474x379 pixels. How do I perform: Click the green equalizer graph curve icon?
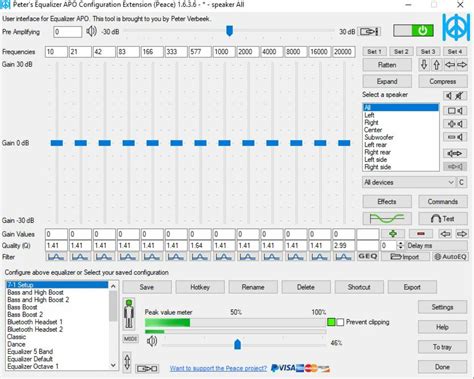click(387, 219)
